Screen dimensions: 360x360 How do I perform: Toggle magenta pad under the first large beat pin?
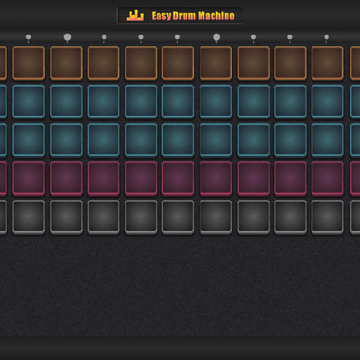66,178
